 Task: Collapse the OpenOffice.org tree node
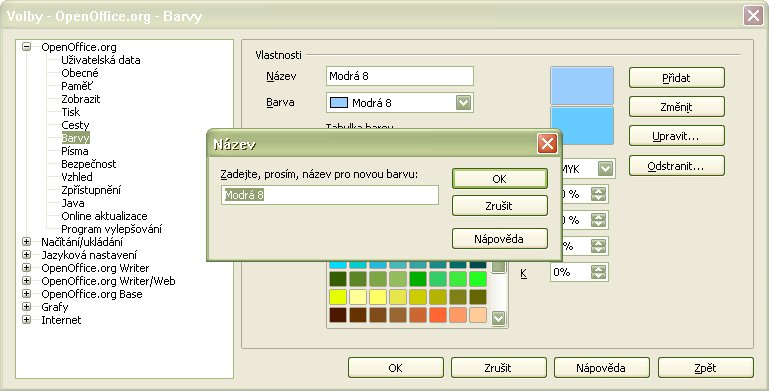click(26, 47)
